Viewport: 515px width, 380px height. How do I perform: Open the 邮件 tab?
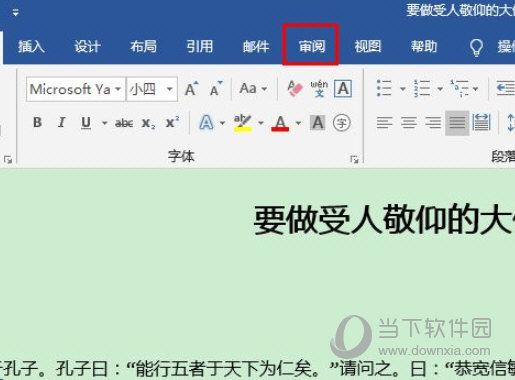256,46
